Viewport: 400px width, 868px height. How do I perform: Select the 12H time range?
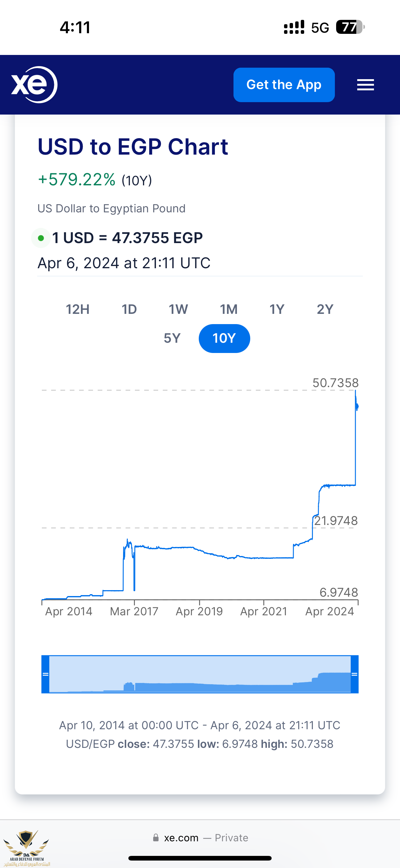click(x=78, y=309)
